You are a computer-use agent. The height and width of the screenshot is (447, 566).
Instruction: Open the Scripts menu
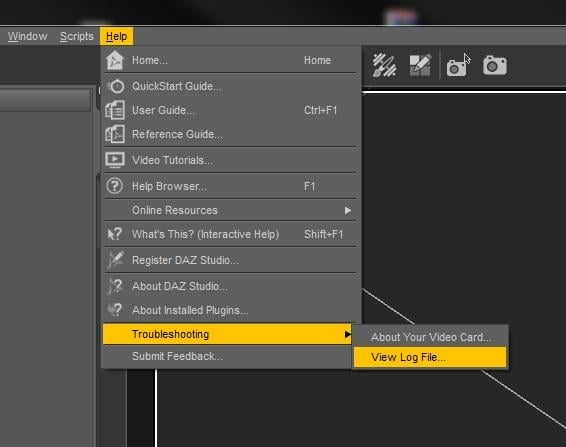[x=77, y=36]
